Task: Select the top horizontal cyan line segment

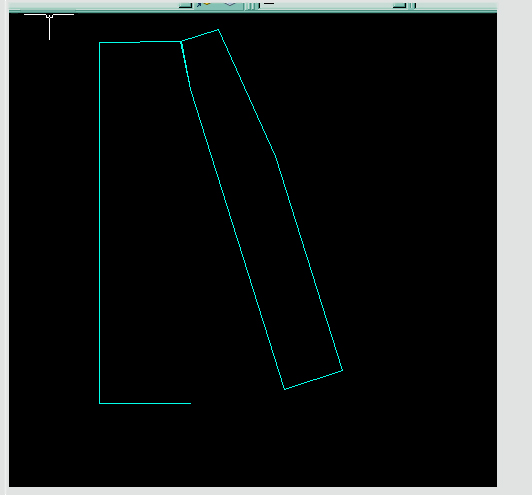Action: [x=140, y=42]
